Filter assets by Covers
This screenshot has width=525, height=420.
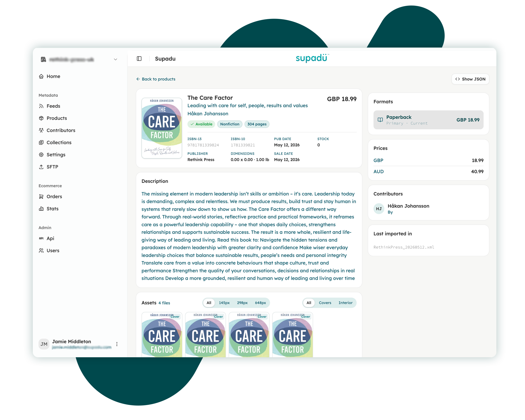click(x=325, y=303)
